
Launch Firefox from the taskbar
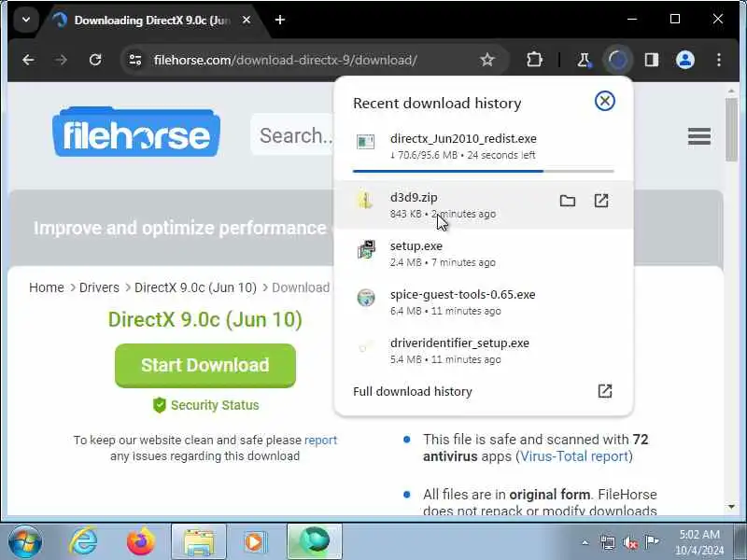click(141, 542)
